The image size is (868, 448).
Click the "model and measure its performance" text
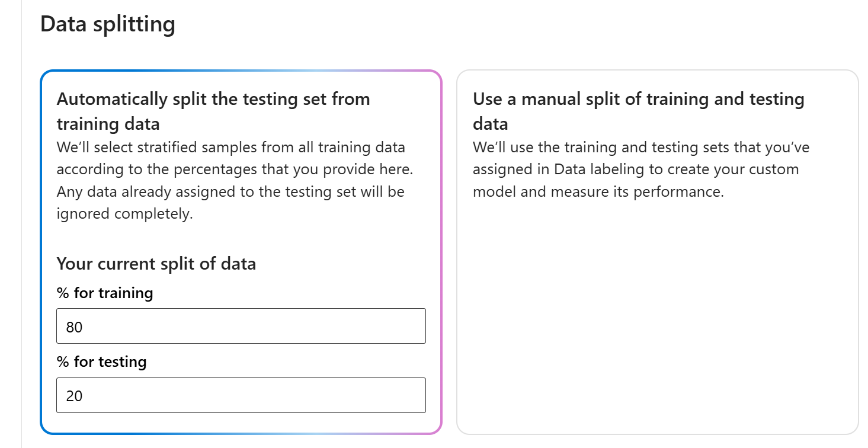(598, 192)
